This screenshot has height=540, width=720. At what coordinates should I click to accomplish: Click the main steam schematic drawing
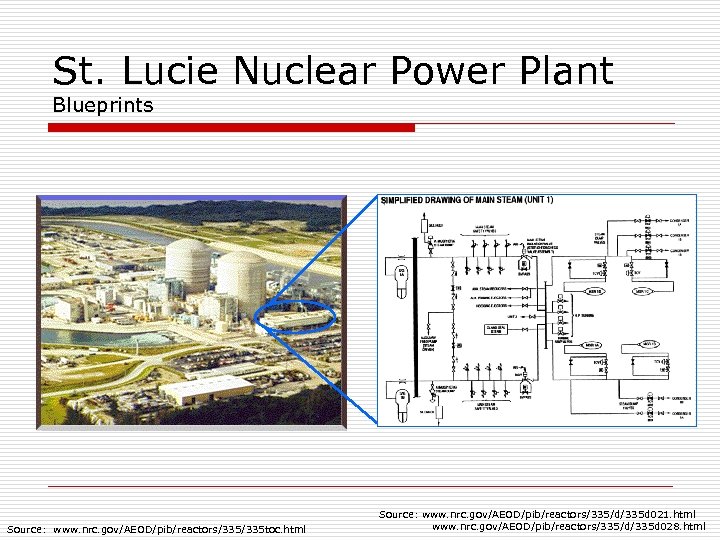pyautogui.click(x=537, y=310)
